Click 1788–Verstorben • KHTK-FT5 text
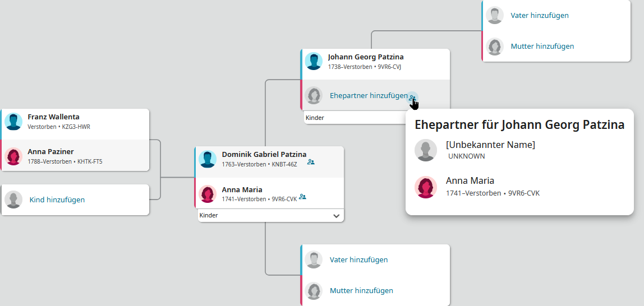The image size is (644, 306). pyautogui.click(x=65, y=161)
